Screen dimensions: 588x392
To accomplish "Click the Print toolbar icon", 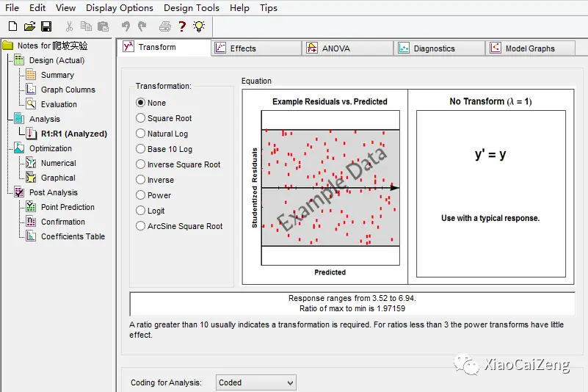I will click(x=165, y=26).
